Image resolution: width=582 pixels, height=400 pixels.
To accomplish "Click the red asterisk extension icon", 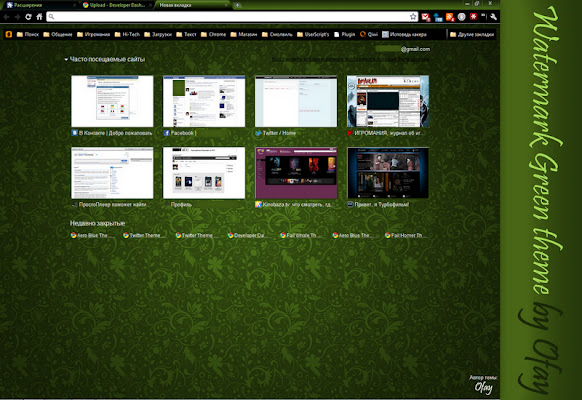I will tap(473, 17).
